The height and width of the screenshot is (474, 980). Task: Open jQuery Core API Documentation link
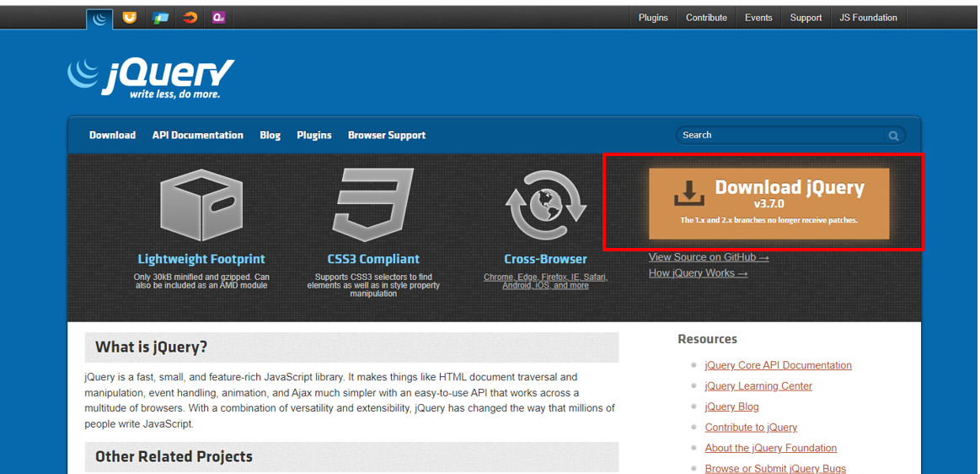pyautogui.click(x=778, y=365)
